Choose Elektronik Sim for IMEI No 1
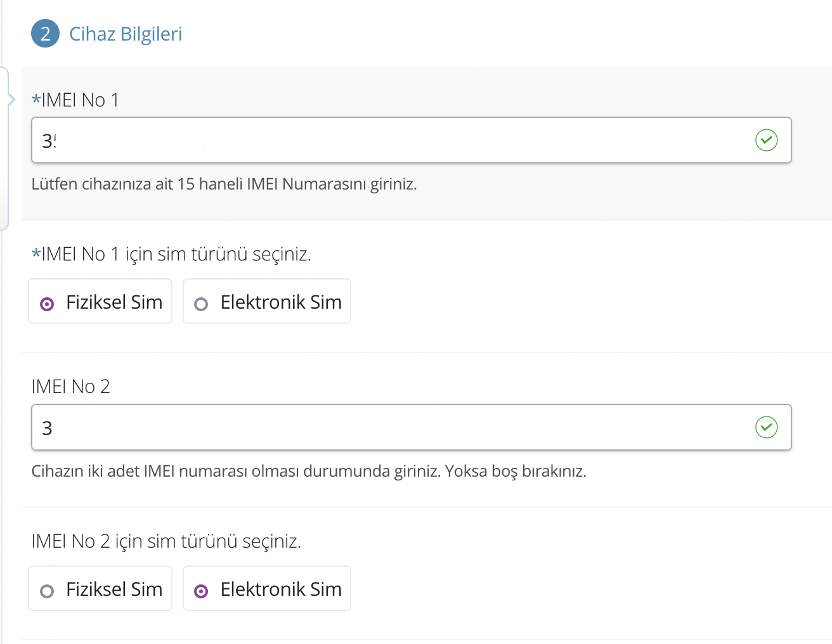 (267, 302)
